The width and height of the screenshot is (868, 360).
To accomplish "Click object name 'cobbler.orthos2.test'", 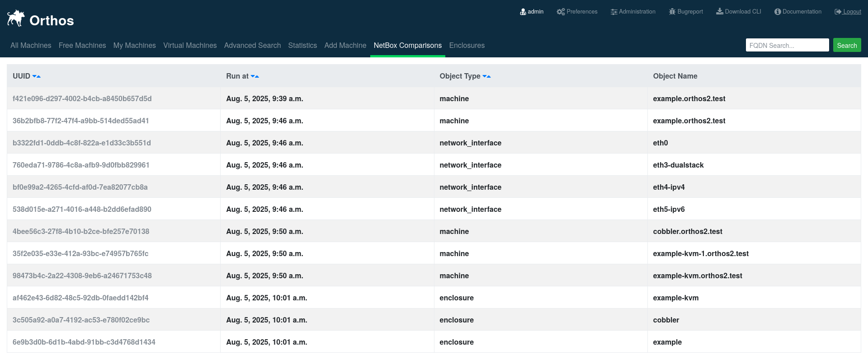I will tap(688, 231).
